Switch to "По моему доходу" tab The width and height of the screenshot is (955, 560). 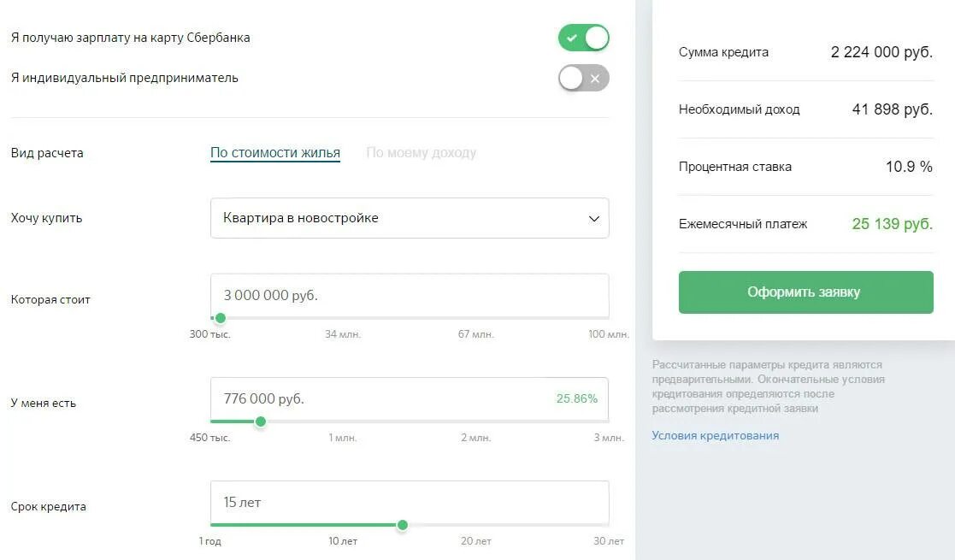(x=421, y=152)
